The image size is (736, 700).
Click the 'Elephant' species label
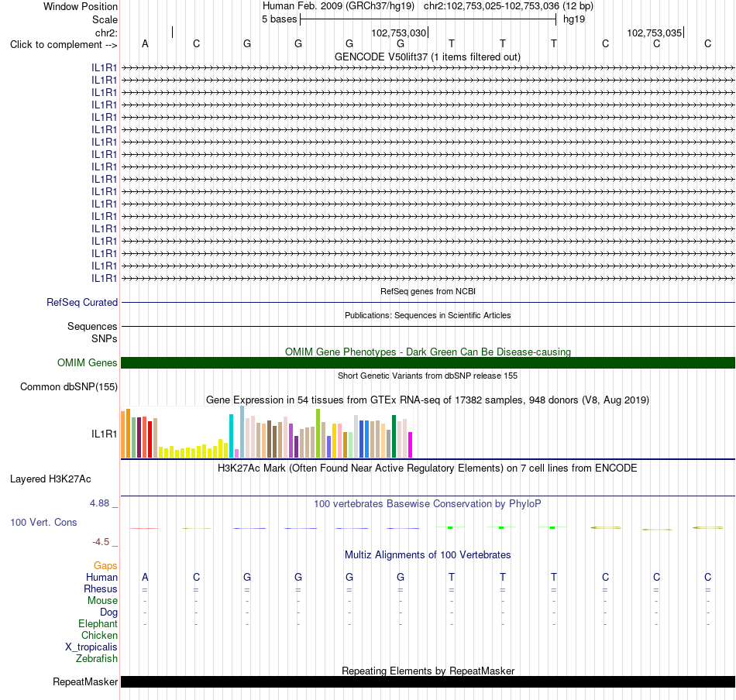[98, 623]
